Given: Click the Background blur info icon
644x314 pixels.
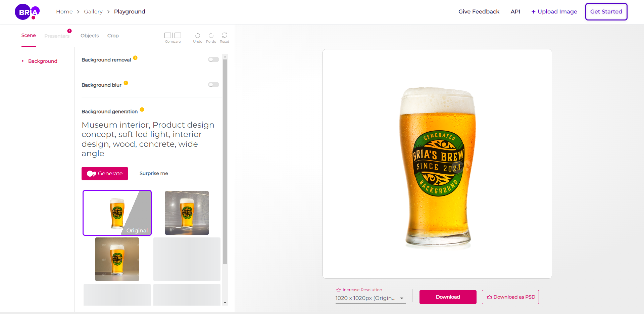Looking at the screenshot, I should click(x=126, y=83).
